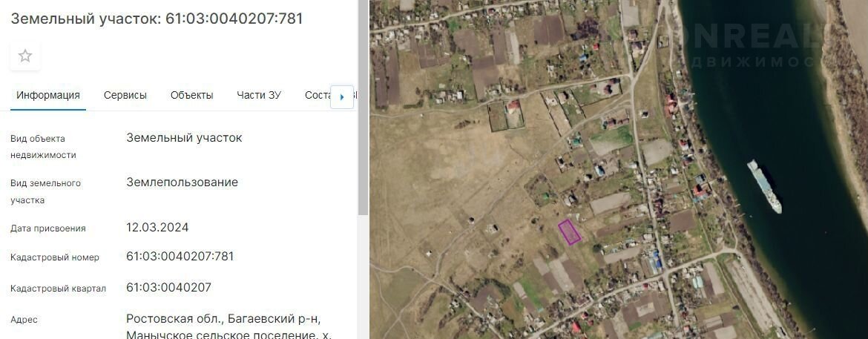Open the Объекты tab
The image size is (868, 339).
(x=191, y=95)
